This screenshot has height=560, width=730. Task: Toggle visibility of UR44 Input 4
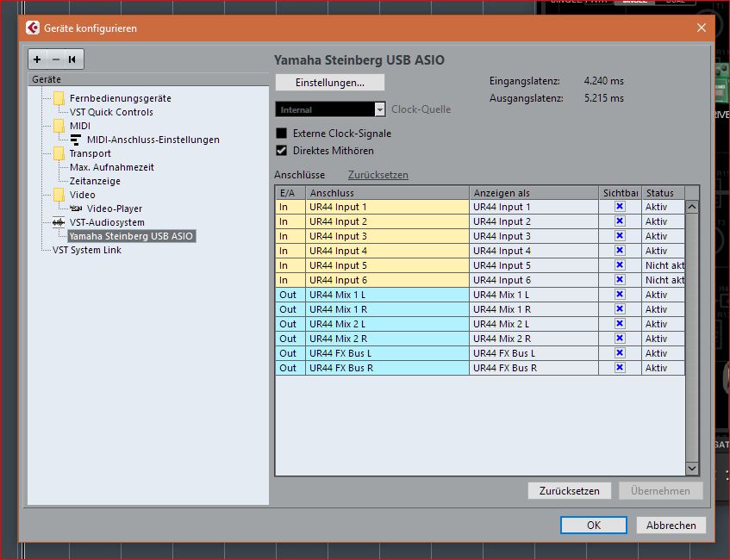coord(620,251)
